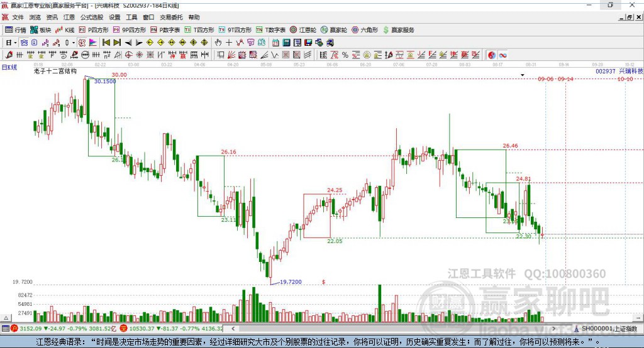Open the 公式选股 menu
The image size is (644, 348).
92,17
